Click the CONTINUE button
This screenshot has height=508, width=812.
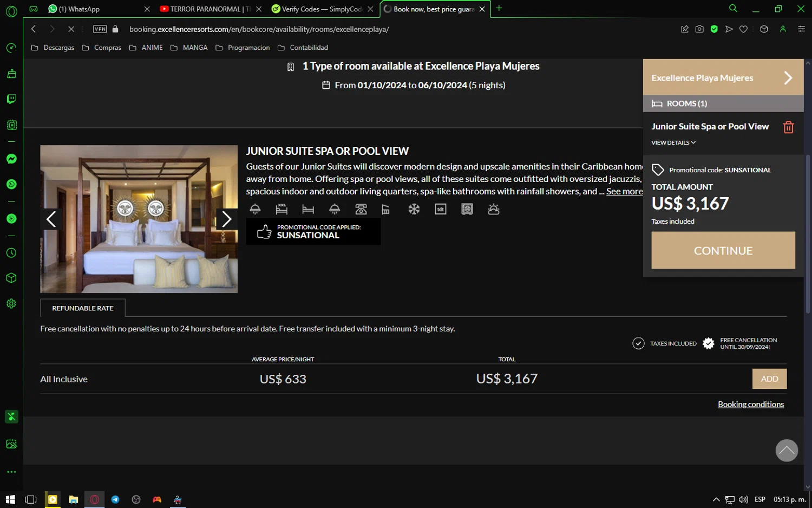[723, 250]
